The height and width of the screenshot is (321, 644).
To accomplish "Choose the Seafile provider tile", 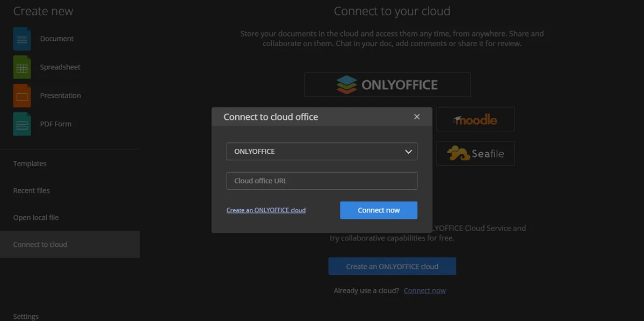I will [475, 153].
